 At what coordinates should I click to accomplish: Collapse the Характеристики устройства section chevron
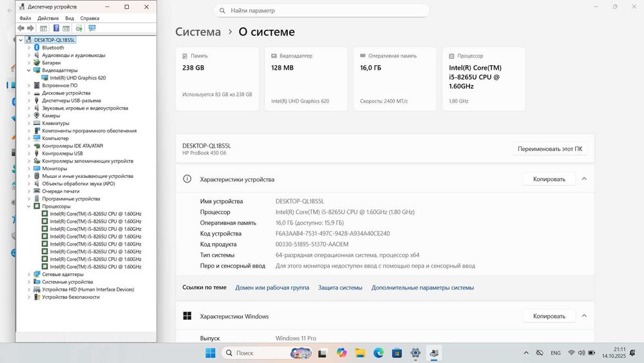(x=584, y=179)
